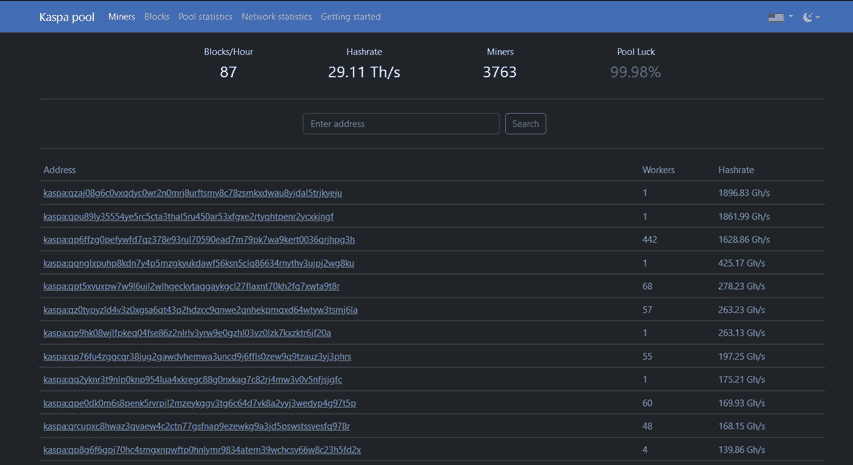Open miner address ending in xwta9t8r
The height and width of the screenshot is (465, 853).
tap(191, 287)
